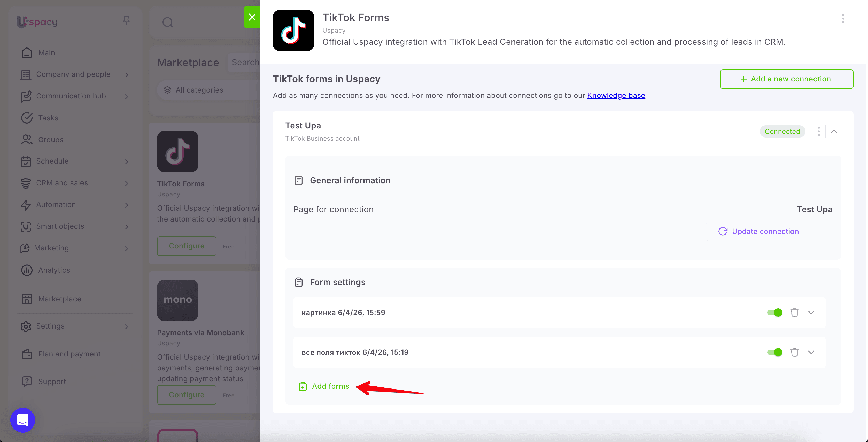The width and height of the screenshot is (868, 442).
Task: Expand the Automation submenu arrow
Action: pos(127,205)
